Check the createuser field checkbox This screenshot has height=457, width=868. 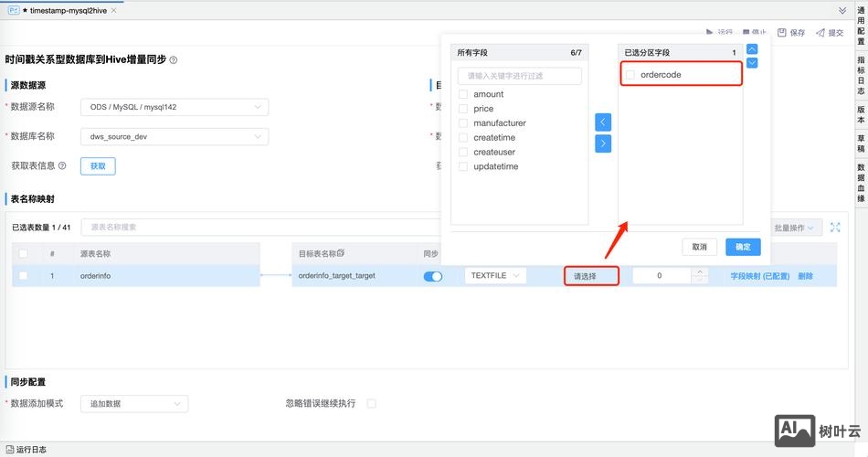463,152
